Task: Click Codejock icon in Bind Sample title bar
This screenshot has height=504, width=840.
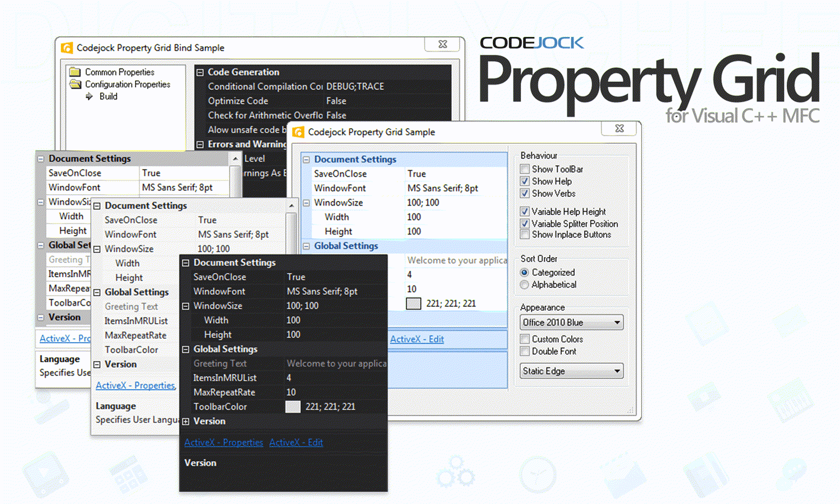Action: 67,48
